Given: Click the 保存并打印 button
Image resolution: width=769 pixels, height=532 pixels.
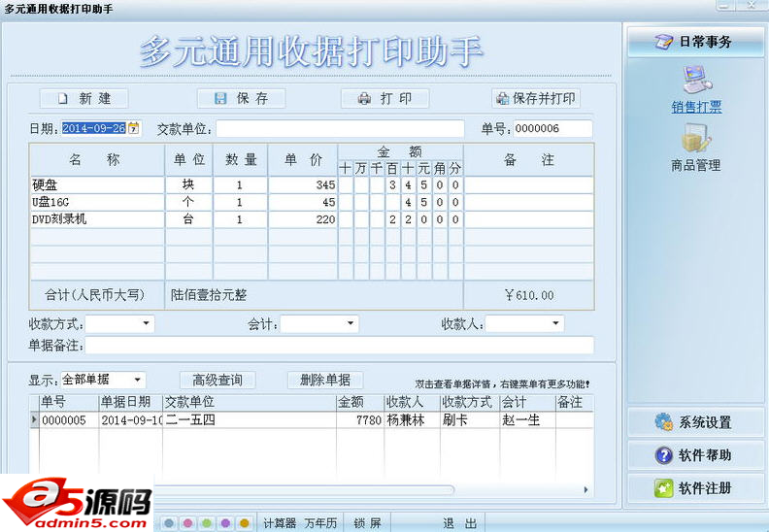Looking at the screenshot, I should (x=536, y=99).
